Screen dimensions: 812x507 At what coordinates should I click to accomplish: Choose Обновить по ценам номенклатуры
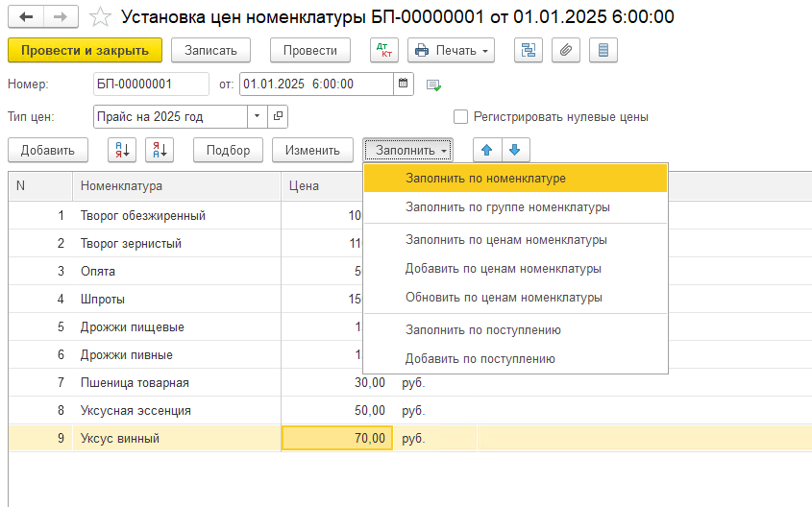515,298
